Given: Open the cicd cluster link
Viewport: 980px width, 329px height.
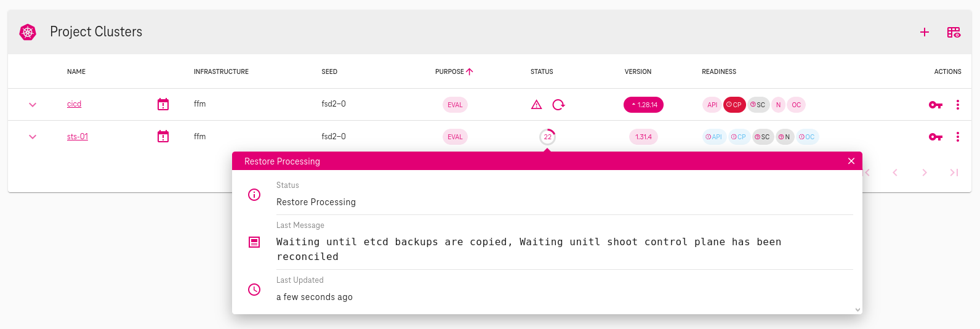Looking at the screenshot, I should coord(74,104).
